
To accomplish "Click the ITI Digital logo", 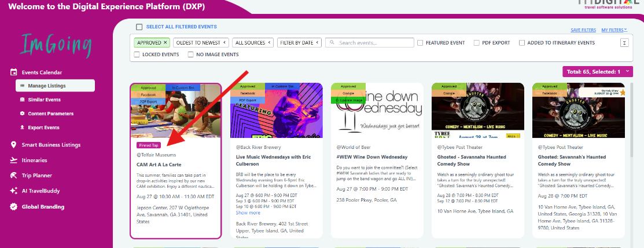I will (x=610, y=3).
